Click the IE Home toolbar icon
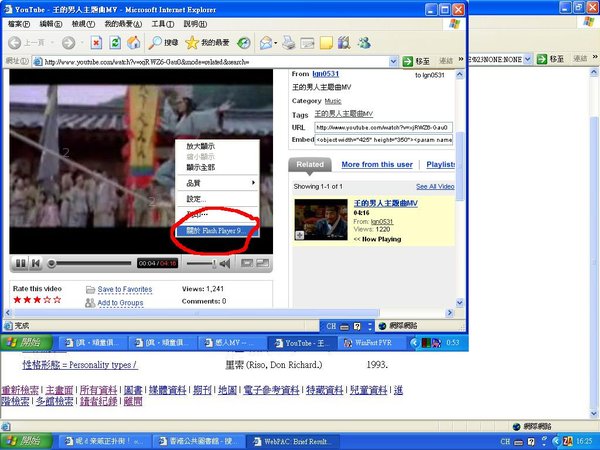The width and height of the screenshot is (600, 450). (134, 43)
